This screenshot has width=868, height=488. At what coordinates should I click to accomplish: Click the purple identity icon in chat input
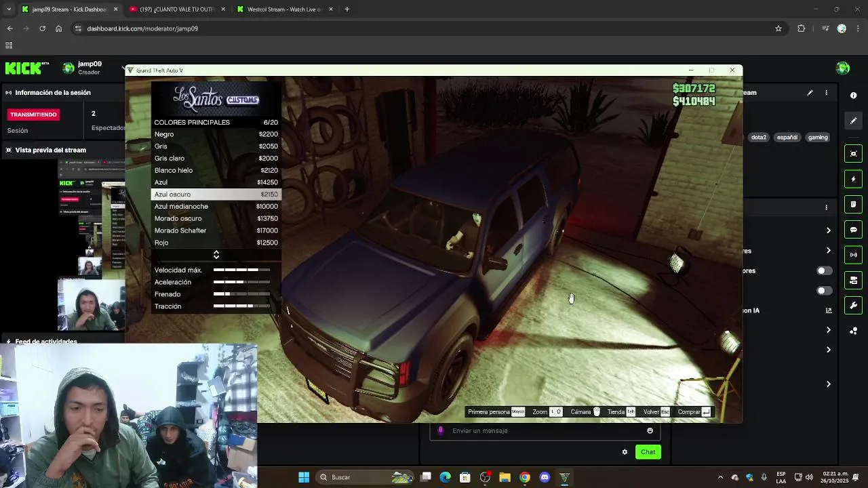441,430
